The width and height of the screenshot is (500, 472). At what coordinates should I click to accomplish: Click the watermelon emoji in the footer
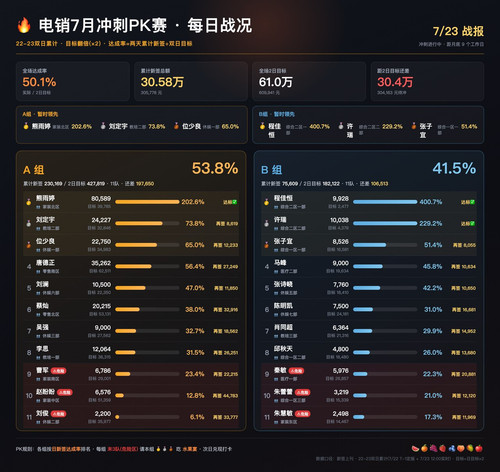tap(415, 449)
